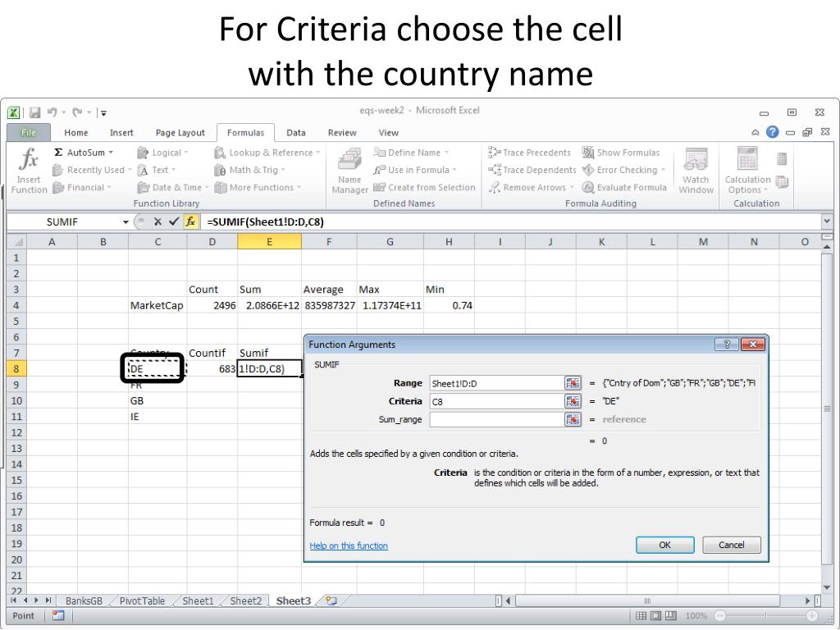Image resolution: width=840 pixels, height=630 pixels.
Task: Click the Calculate Now icon
Action: pyautogui.click(x=782, y=159)
